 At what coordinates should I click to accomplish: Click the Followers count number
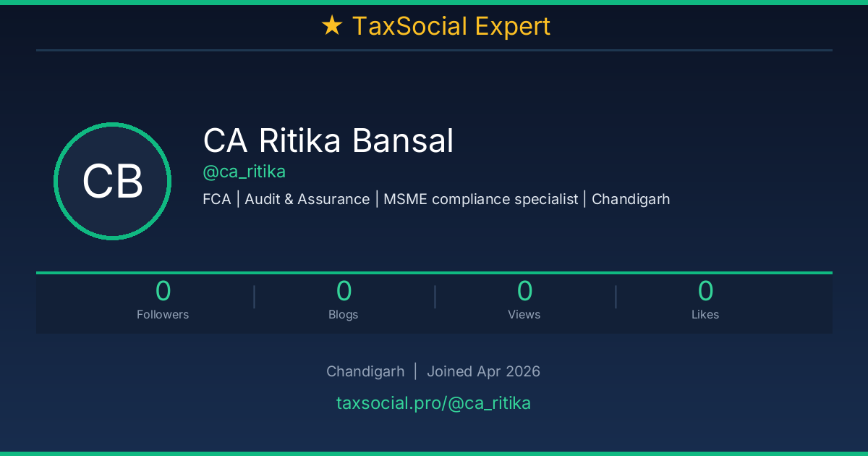163,291
